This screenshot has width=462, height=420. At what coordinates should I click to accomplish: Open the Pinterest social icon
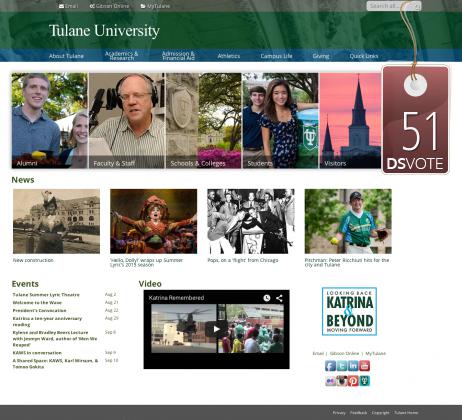pos(353,381)
